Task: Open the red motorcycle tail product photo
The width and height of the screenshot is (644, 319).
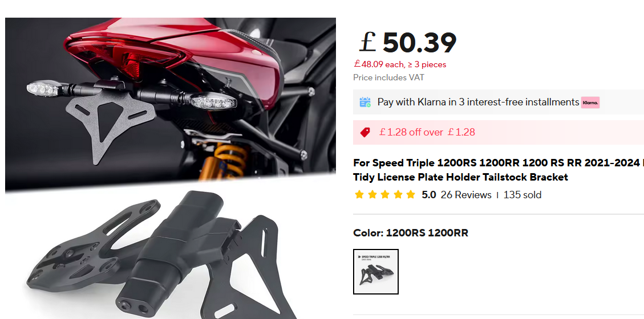Action: click(171, 99)
